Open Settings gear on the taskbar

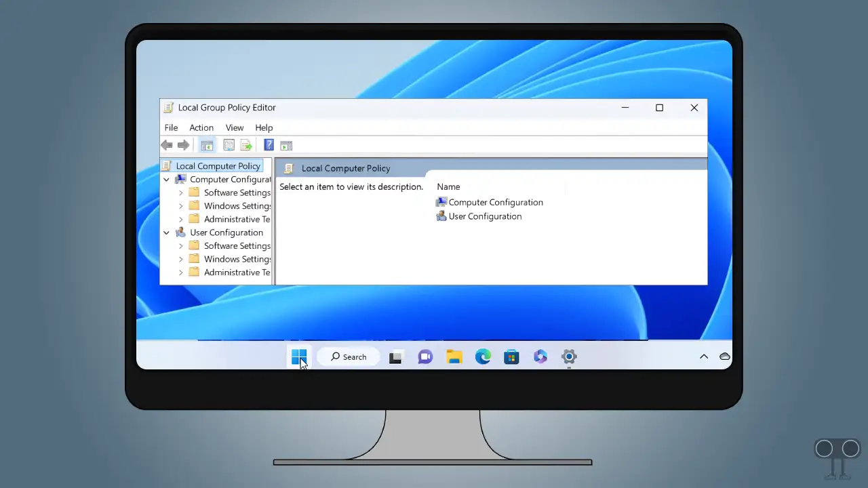(x=569, y=357)
